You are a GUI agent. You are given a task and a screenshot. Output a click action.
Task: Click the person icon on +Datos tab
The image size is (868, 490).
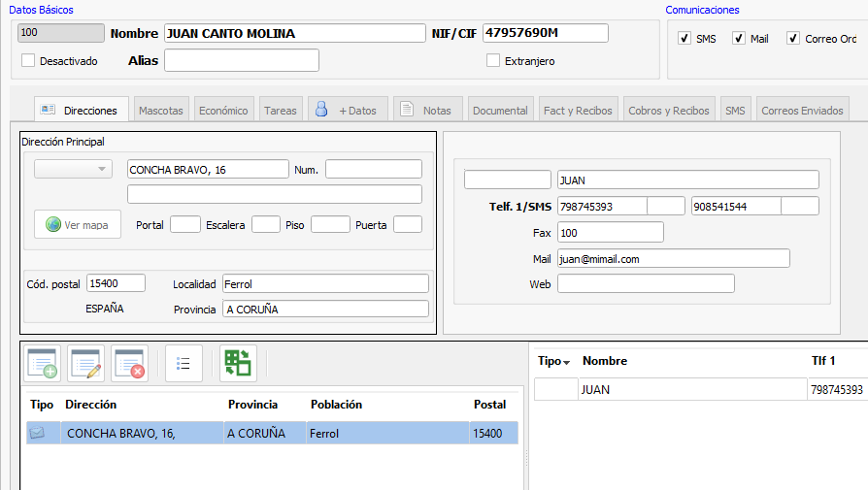[x=321, y=109]
